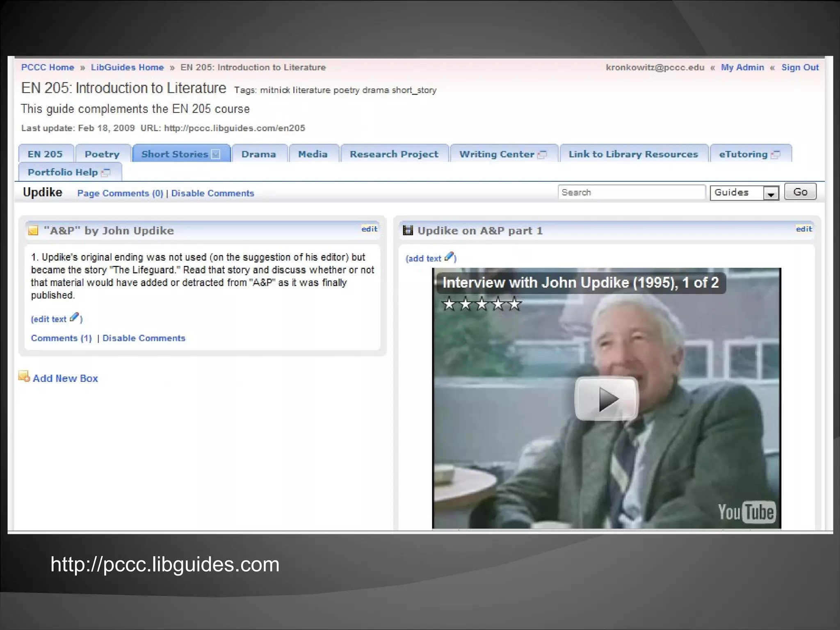Image resolution: width=840 pixels, height=630 pixels.
Task: Play the John Updike interview video
Action: coord(606,398)
